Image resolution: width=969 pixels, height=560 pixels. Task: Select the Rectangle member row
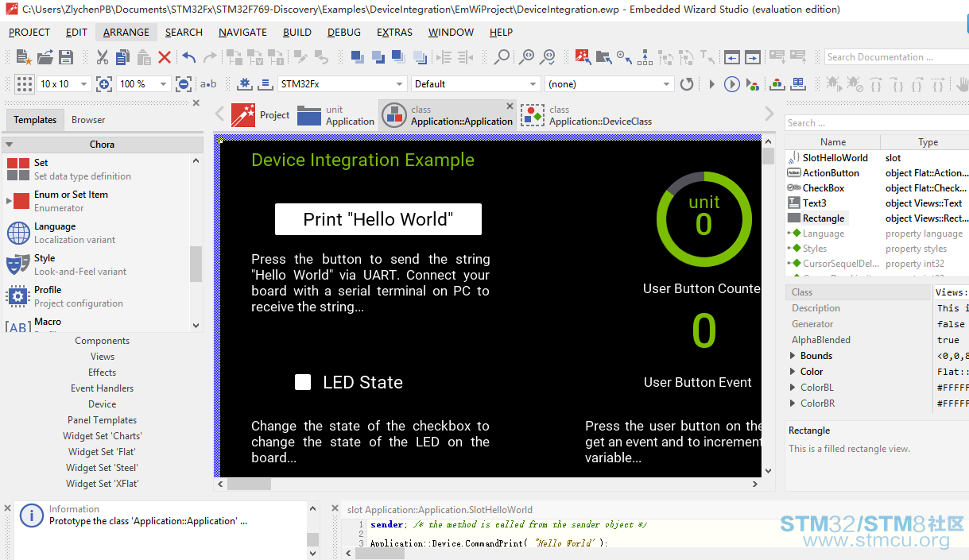pos(877,218)
